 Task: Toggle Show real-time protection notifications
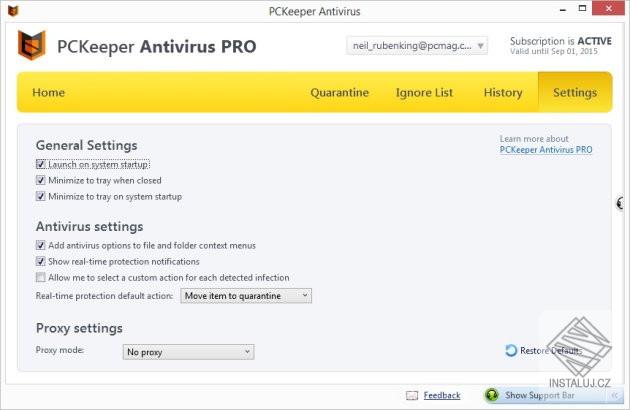tap(41, 261)
